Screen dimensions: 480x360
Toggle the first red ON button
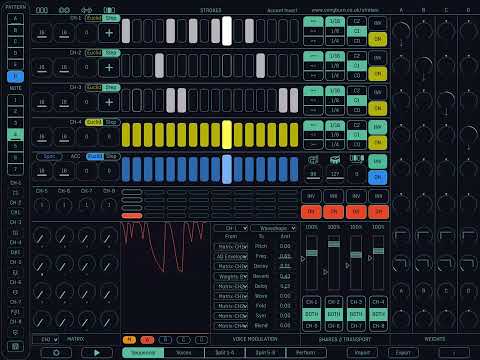(x=311, y=212)
